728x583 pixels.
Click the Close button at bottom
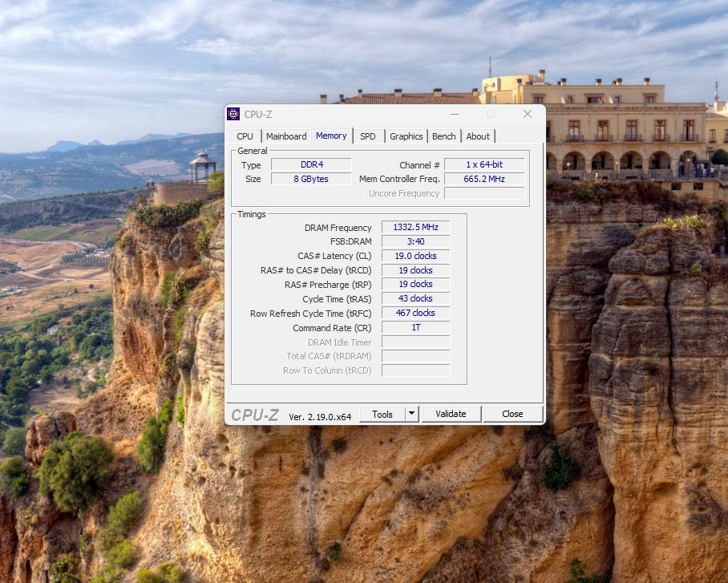tap(512, 414)
